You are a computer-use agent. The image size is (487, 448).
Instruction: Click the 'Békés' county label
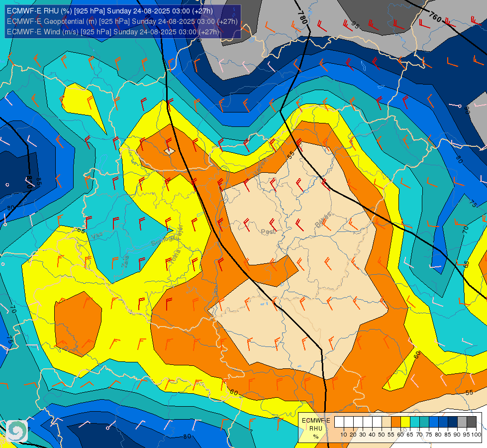click(x=323, y=220)
